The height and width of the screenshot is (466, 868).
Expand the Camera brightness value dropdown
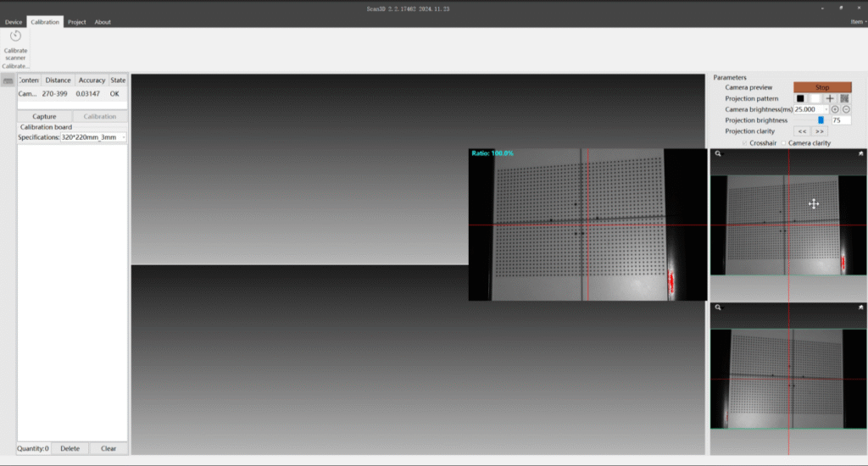[x=826, y=109]
